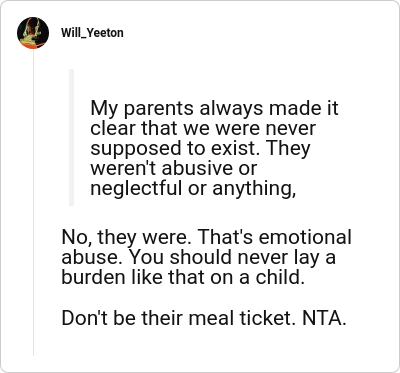Click reply line 'burden like that on a child.'
This screenshot has height=373, width=400.
183,277
